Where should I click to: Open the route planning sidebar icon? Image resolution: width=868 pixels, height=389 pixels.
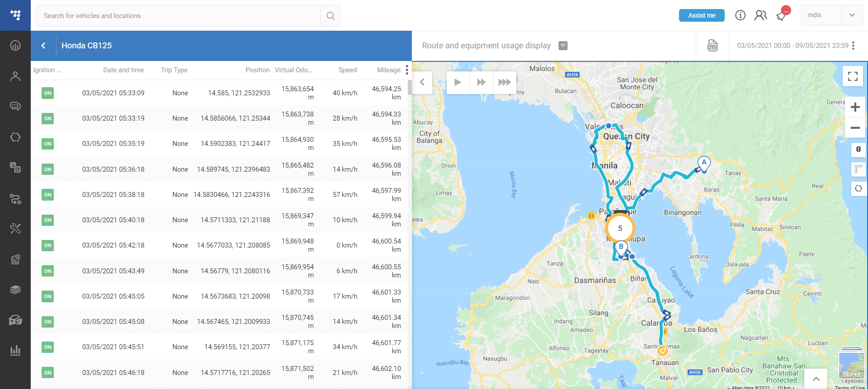tap(15, 198)
